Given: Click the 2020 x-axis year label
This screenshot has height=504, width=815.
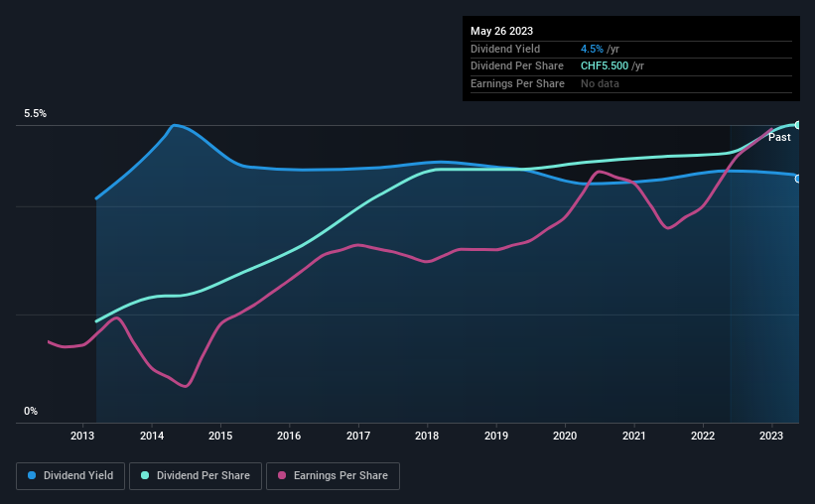Looking at the screenshot, I should (565, 436).
